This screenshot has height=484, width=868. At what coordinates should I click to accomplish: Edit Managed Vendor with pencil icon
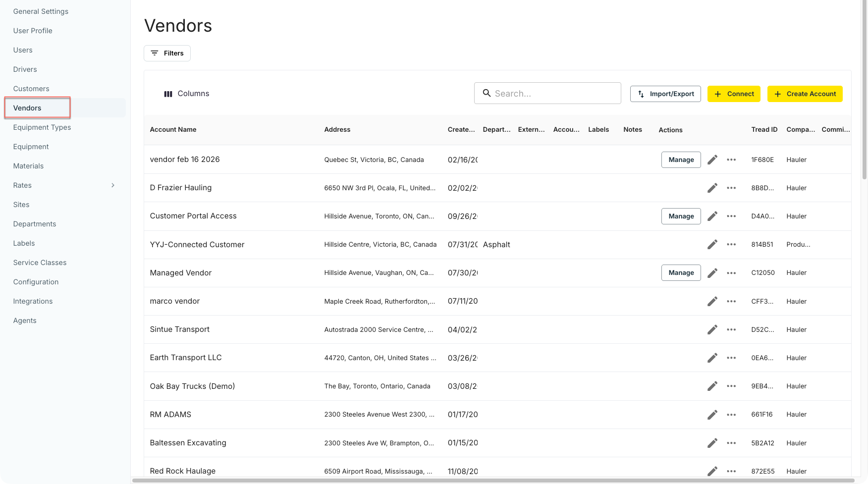tap(712, 273)
